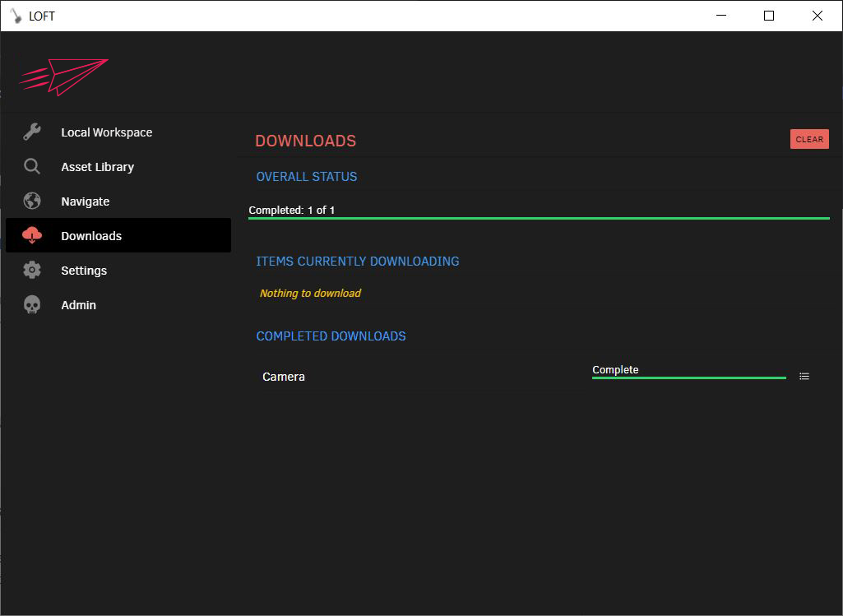This screenshot has height=616, width=843.
Task: Open the Navigate sidebar entry
Action: [85, 201]
